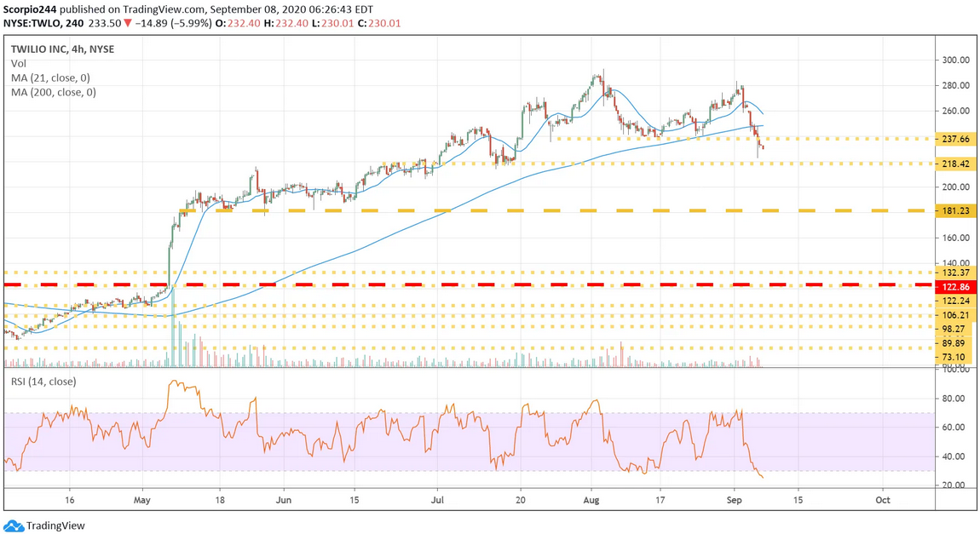Click the red 122.86 price level label
This screenshot has width=980, height=534.
pos(955,287)
